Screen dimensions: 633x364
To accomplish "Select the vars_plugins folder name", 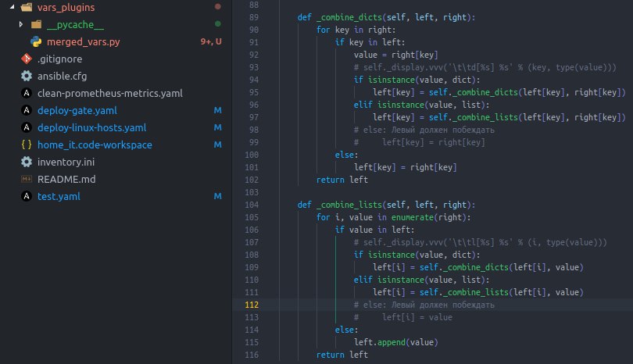I will click(x=66, y=7).
